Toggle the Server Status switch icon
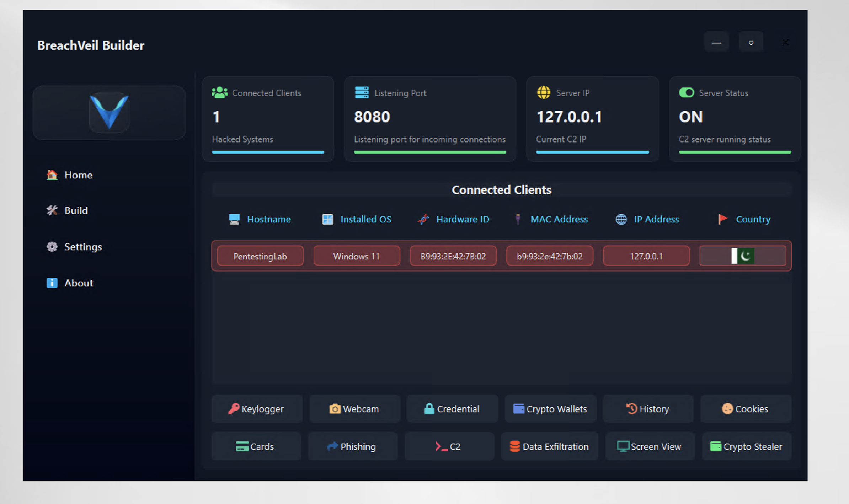Viewport: 849px width, 504px height. pyautogui.click(x=686, y=93)
